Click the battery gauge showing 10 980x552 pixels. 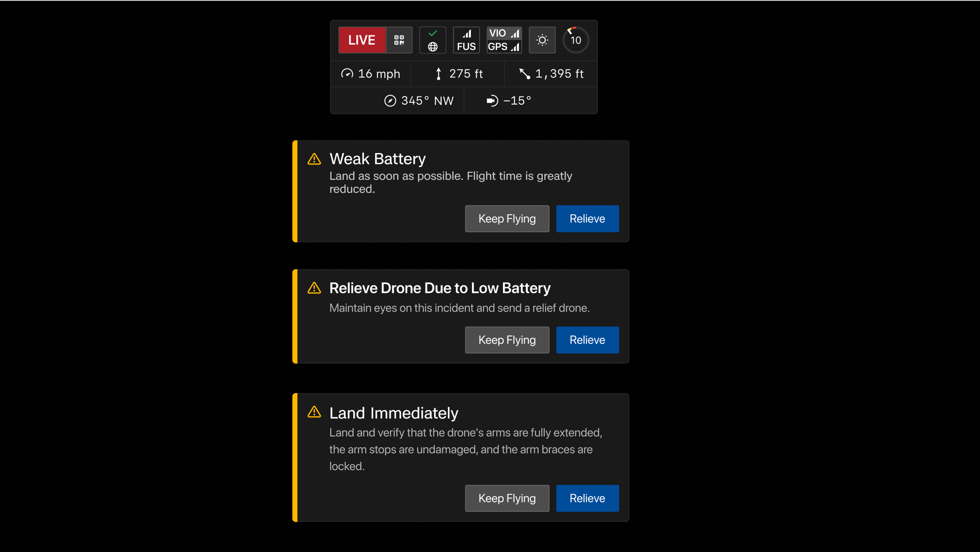tap(576, 40)
